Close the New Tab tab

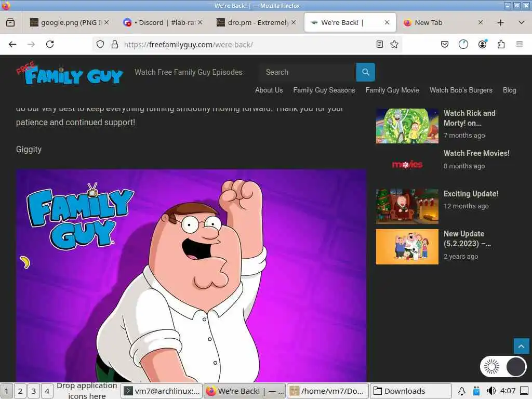481,22
